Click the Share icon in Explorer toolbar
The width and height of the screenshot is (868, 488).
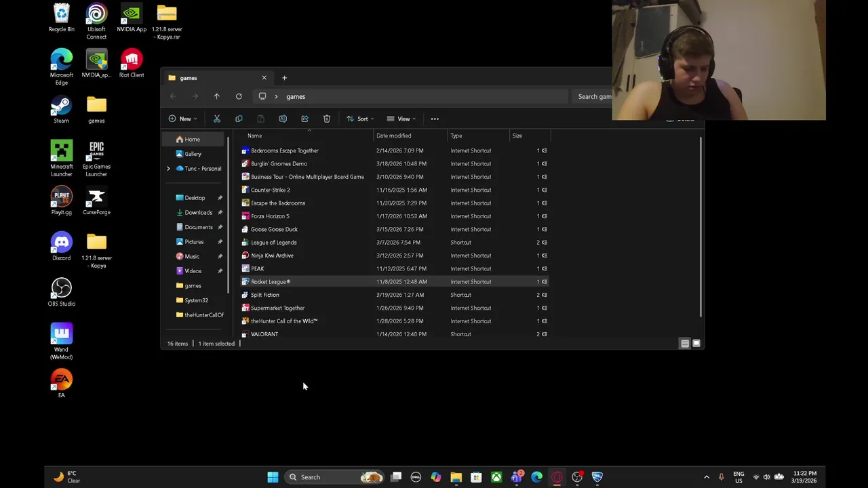(304, 119)
